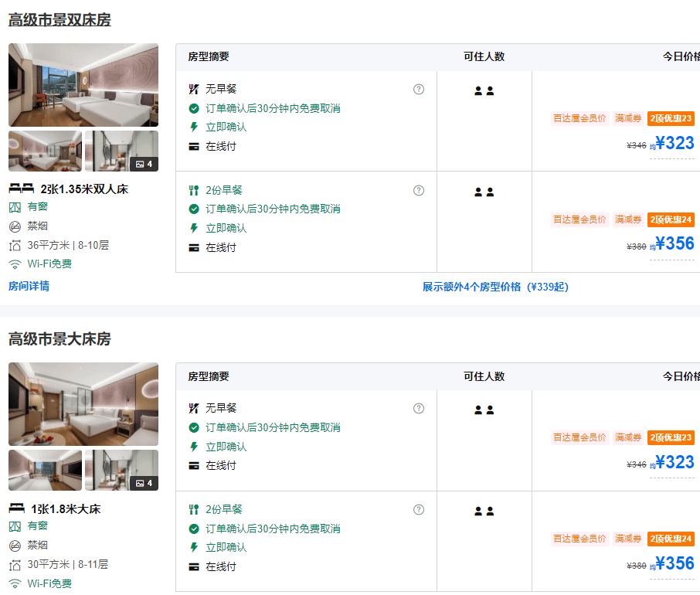
Task: Open 高级市景大床房 room title
Action: pos(59,339)
